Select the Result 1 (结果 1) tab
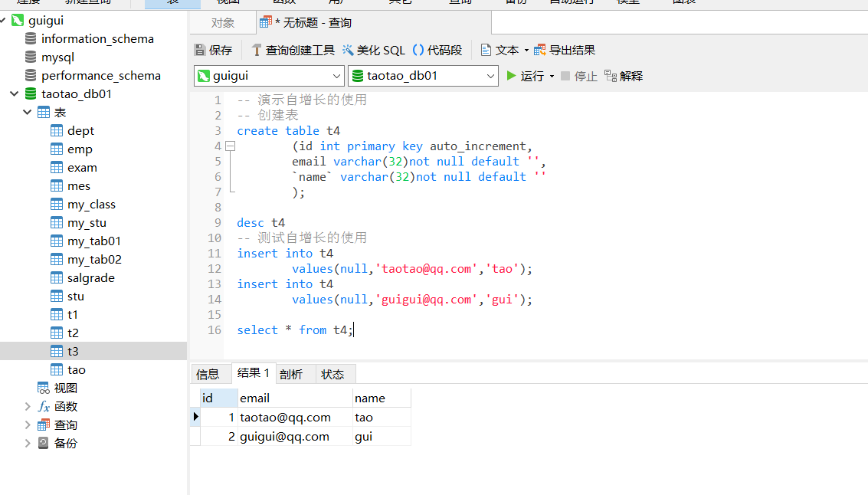Image resolution: width=868 pixels, height=495 pixels. (x=253, y=373)
